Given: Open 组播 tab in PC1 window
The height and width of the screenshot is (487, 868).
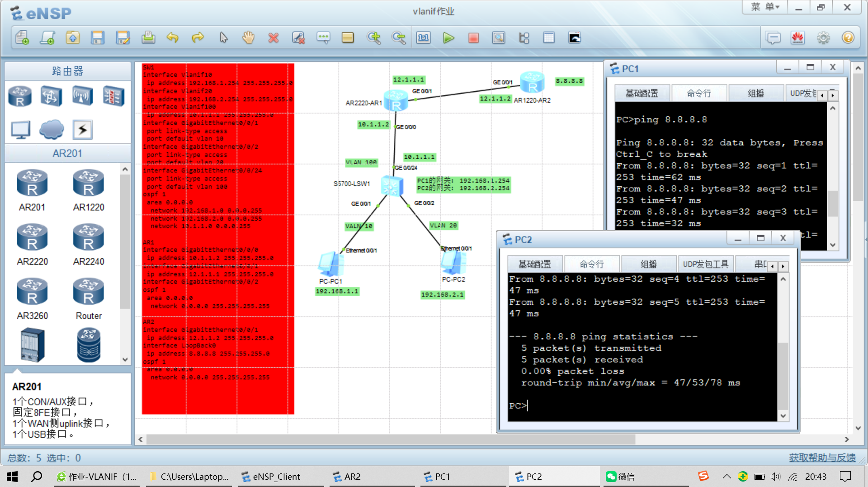Looking at the screenshot, I should 755,94.
